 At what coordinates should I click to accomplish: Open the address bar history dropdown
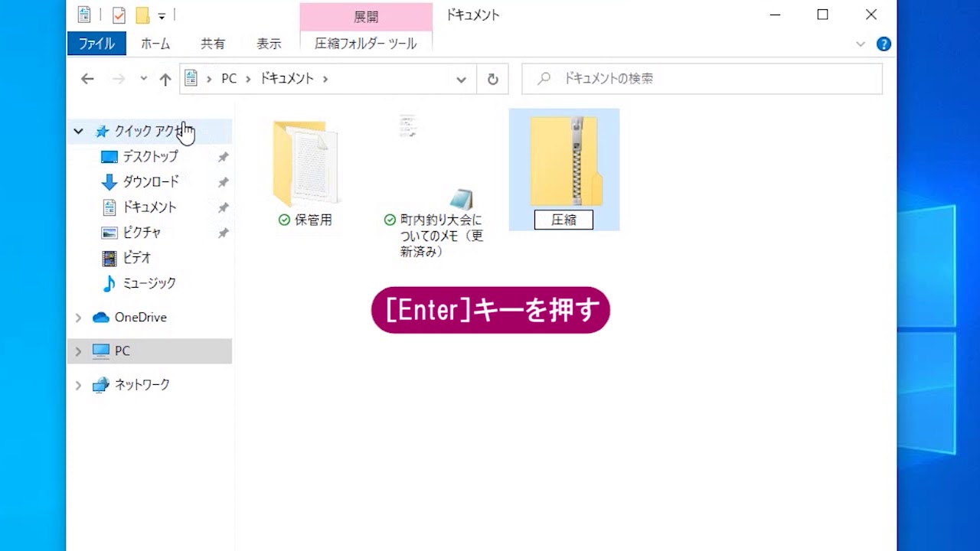click(461, 79)
